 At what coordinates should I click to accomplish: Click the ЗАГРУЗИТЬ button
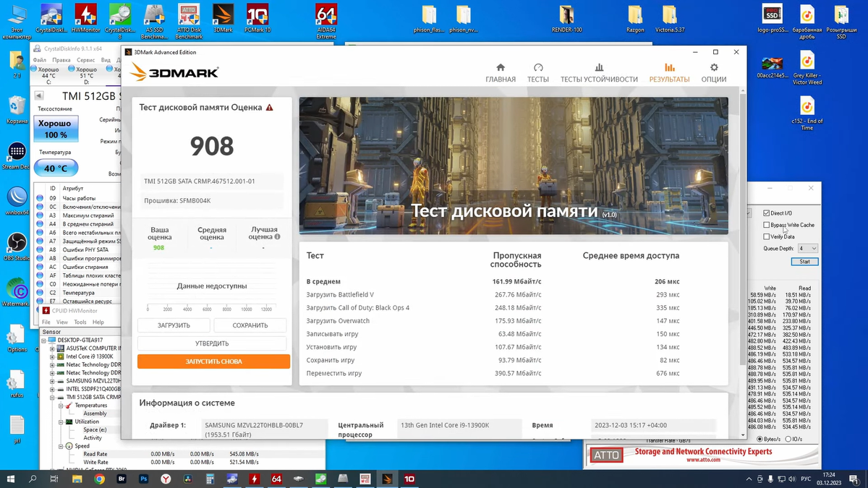pos(174,325)
